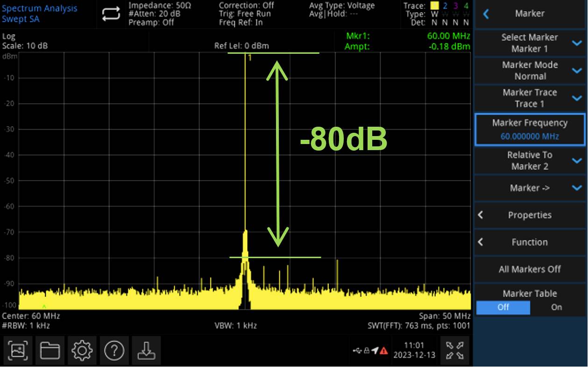Open the Marker Mode dropdown

tap(530, 70)
